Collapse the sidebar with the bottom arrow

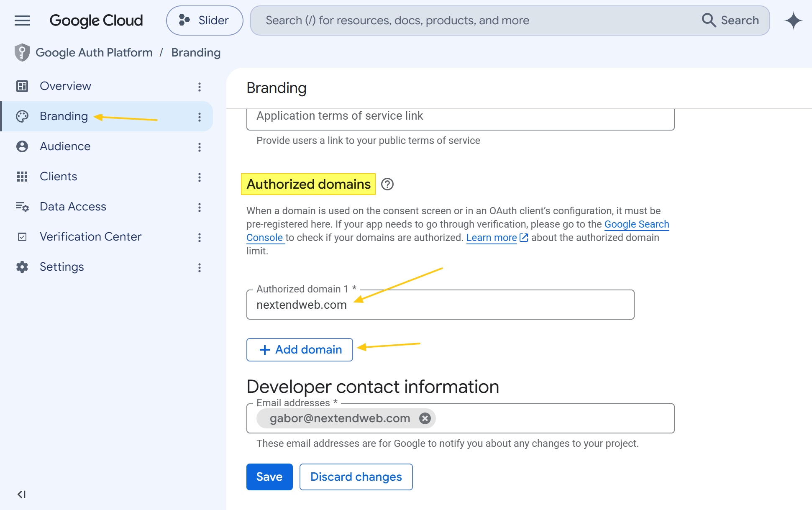22,495
